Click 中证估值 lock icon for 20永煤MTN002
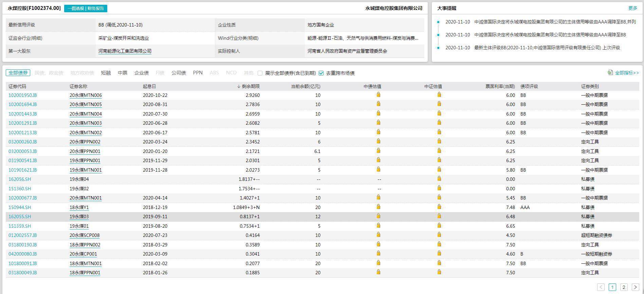 pyautogui.click(x=439, y=132)
